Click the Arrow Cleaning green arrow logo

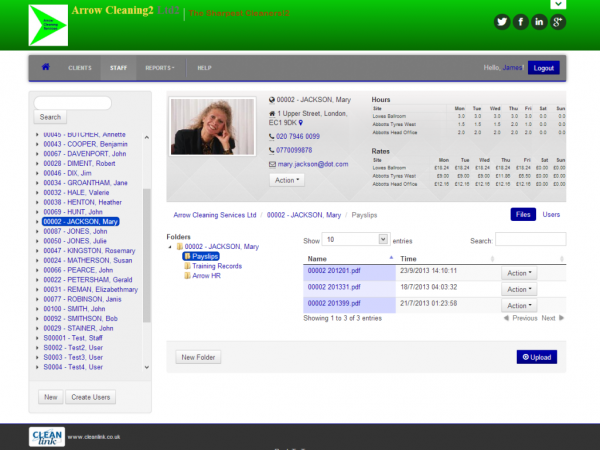click(48, 25)
